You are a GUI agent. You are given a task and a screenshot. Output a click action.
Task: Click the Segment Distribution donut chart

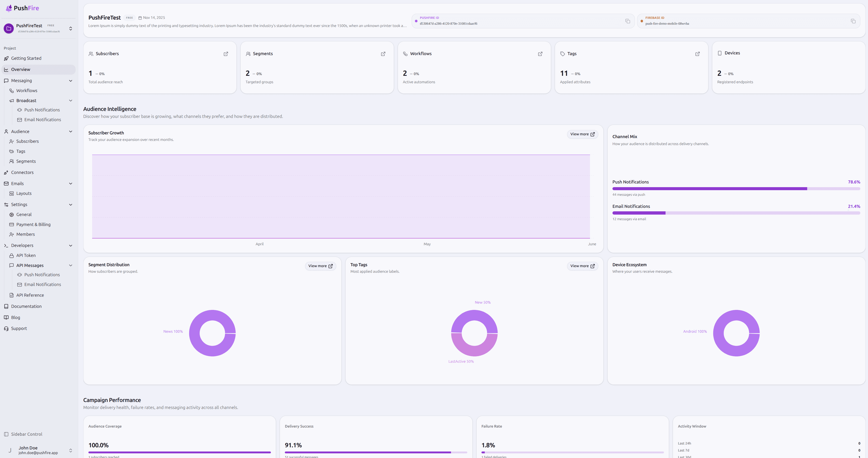(x=212, y=333)
